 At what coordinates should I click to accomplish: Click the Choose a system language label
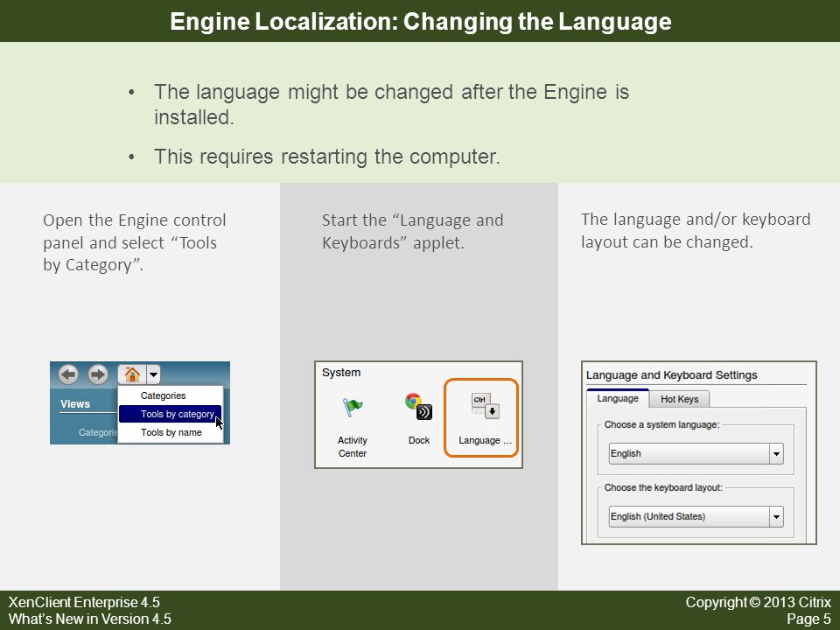click(x=661, y=425)
